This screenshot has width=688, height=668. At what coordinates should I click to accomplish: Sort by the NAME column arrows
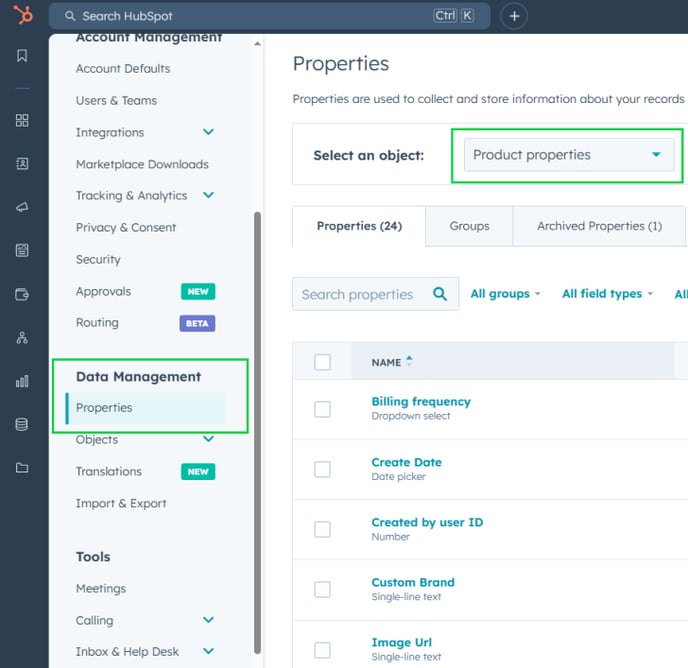(x=409, y=361)
